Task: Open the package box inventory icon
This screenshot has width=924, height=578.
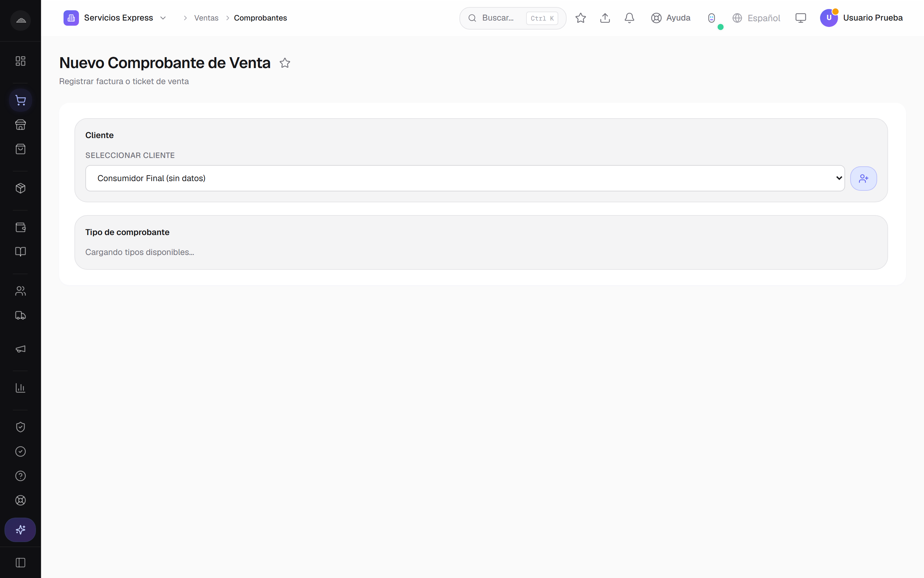Action: coord(21,188)
